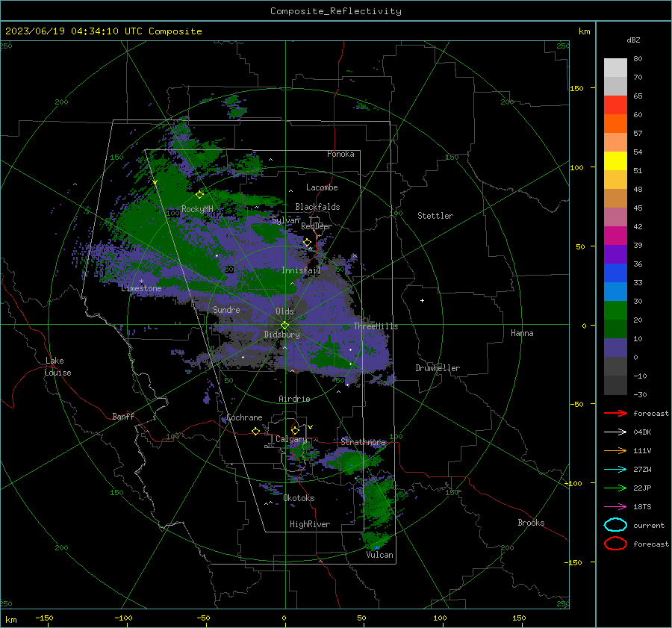Click the Composite_Reflectivity title
Screen dimensions: 672x628
336,11
